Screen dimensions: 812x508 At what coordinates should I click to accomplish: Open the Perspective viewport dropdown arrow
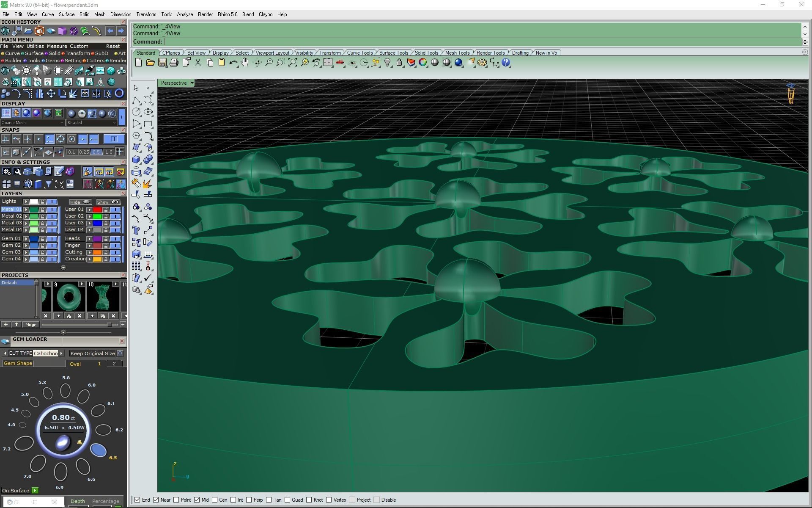192,83
